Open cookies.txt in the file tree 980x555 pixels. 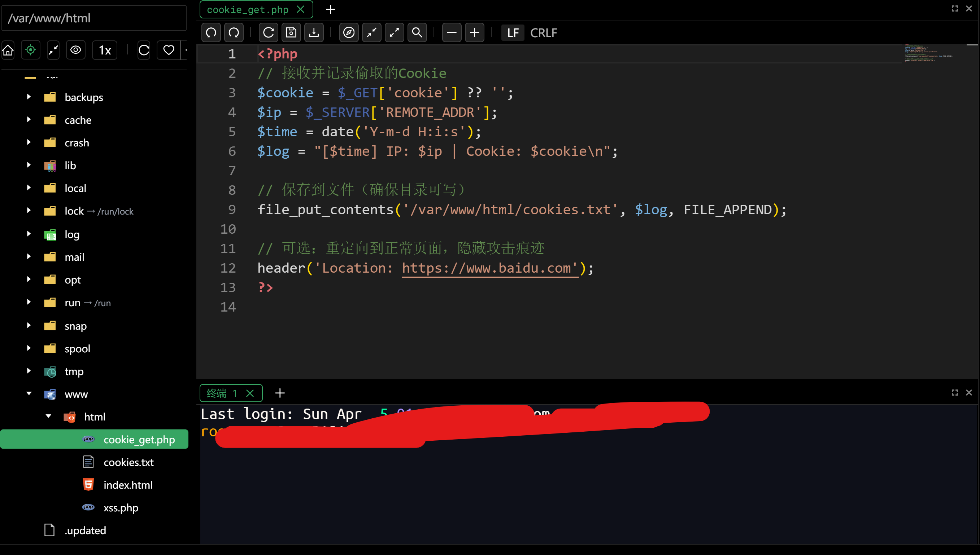coord(129,462)
